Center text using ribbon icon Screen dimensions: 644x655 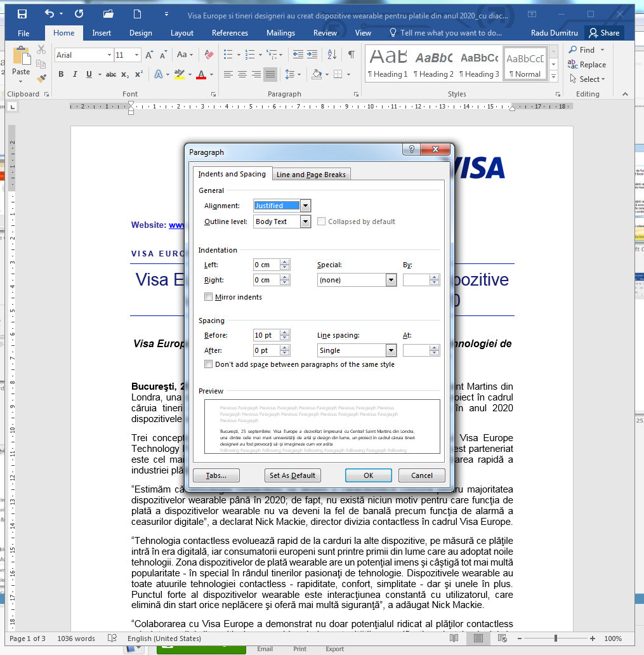(242, 74)
